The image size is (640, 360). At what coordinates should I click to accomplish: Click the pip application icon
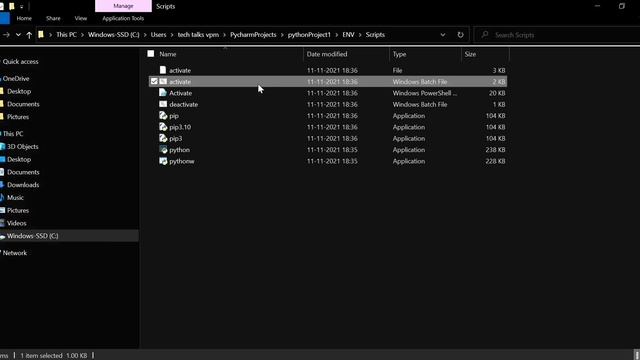[163, 116]
